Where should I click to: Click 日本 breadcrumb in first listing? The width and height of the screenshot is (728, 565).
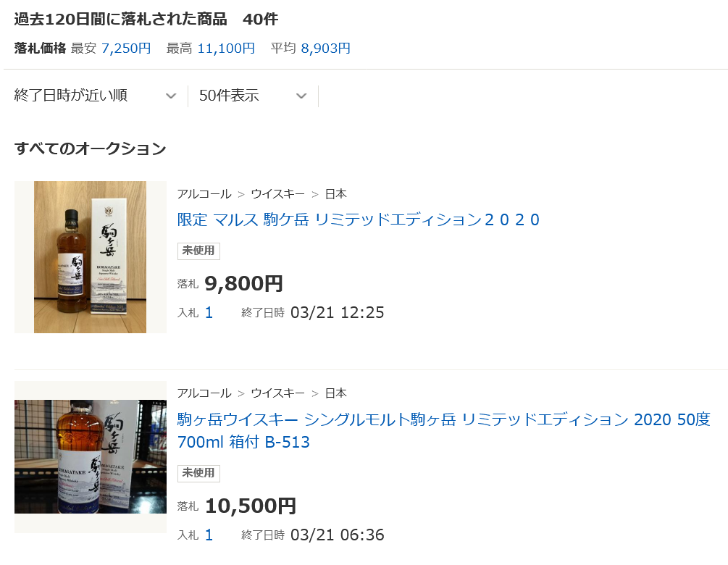335,194
